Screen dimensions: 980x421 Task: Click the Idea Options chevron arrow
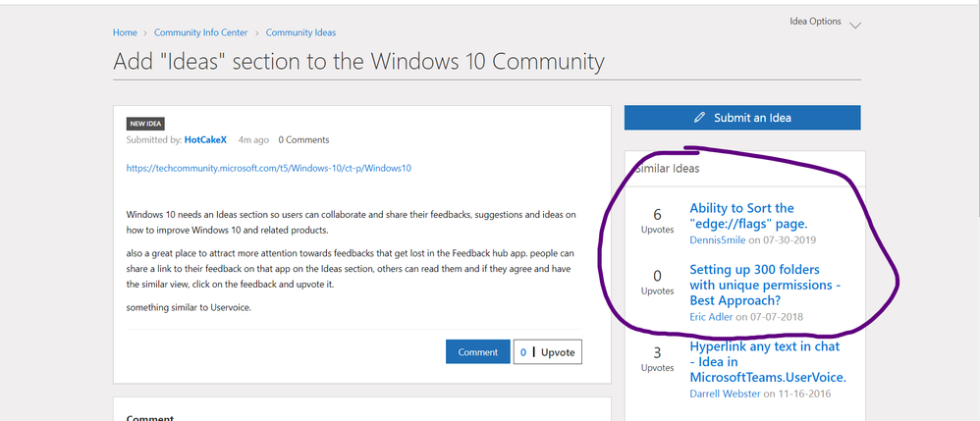point(855,25)
